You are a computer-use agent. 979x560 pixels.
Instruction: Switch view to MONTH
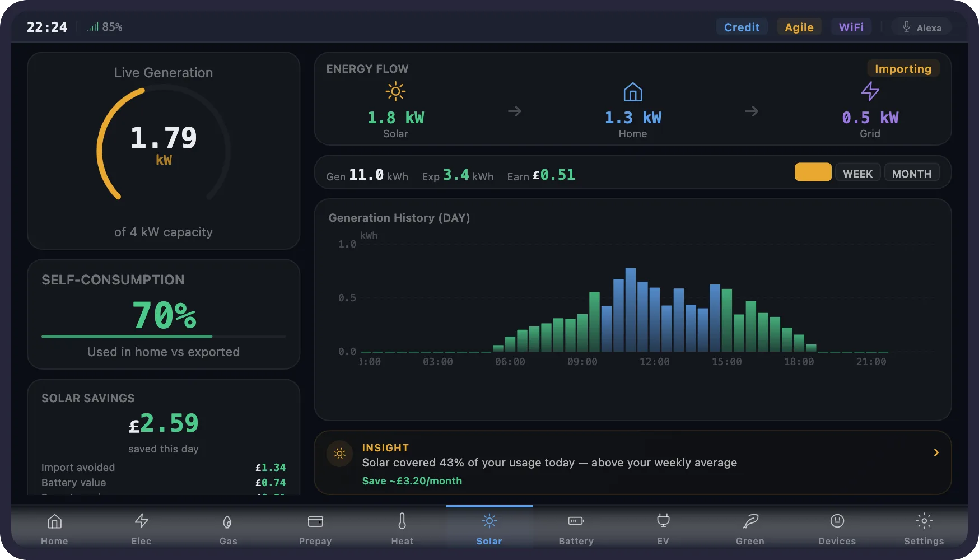tap(912, 173)
